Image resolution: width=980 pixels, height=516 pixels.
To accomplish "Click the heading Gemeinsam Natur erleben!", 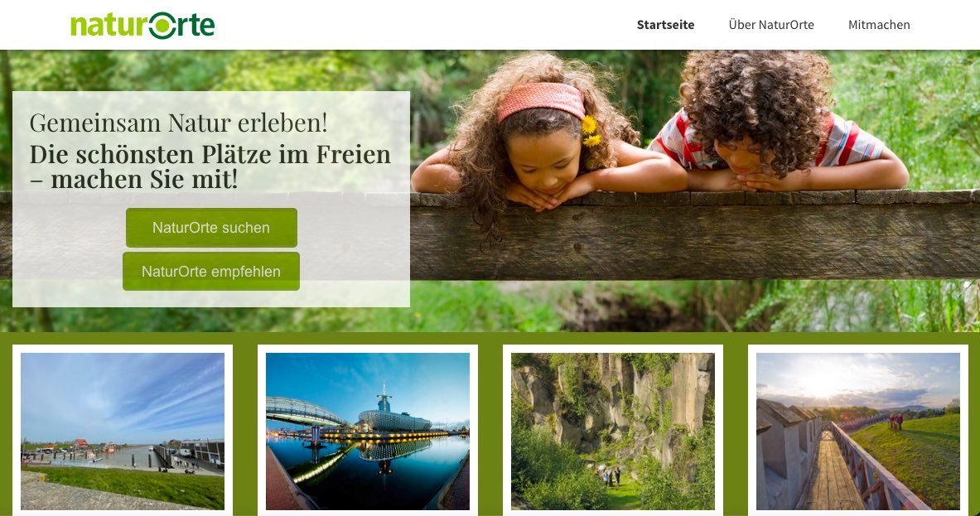I will [179, 123].
